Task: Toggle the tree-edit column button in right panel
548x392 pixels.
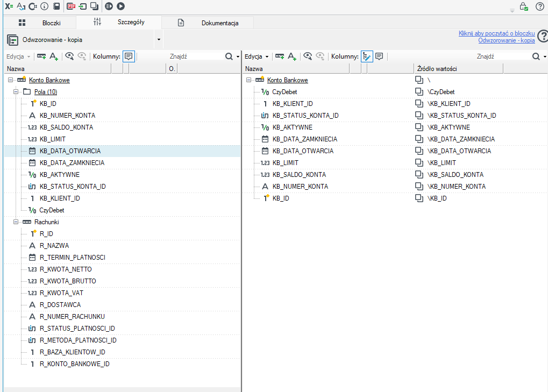Action: (x=367, y=56)
